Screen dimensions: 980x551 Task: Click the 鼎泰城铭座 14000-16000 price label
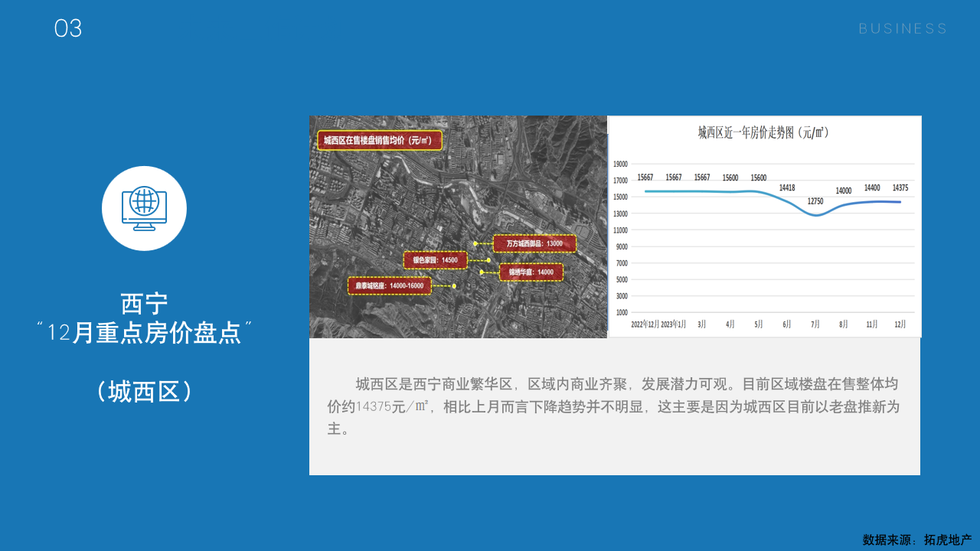point(390,286)
